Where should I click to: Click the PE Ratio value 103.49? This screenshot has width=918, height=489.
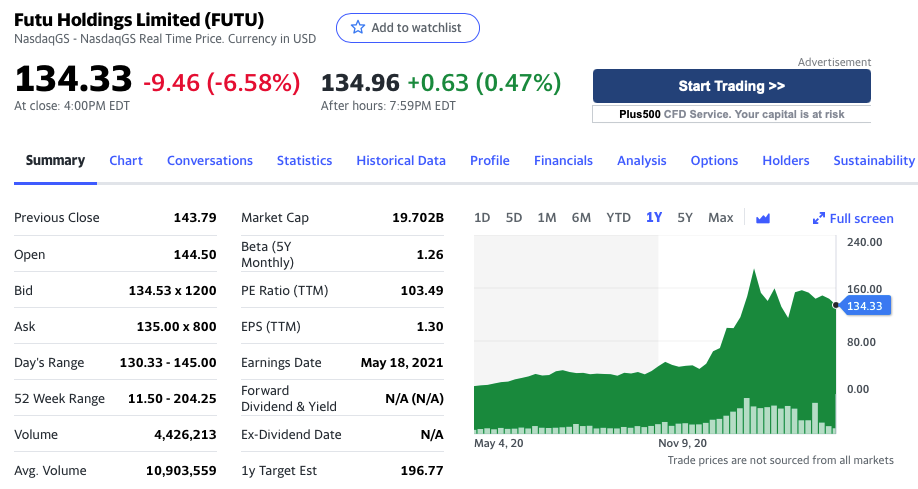point(422,290)
